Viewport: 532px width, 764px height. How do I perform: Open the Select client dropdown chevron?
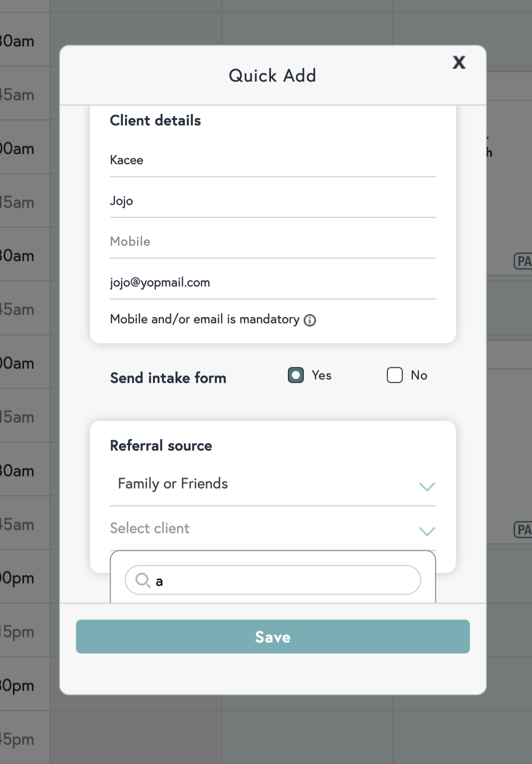[x=427, y=531]
